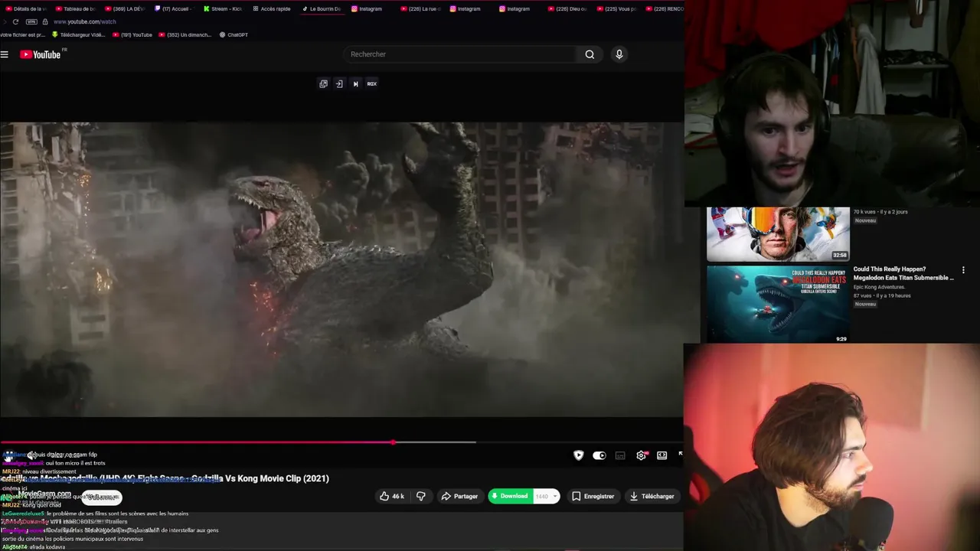
Task: Click the padlock site info icon
Action: coord(45,21)
